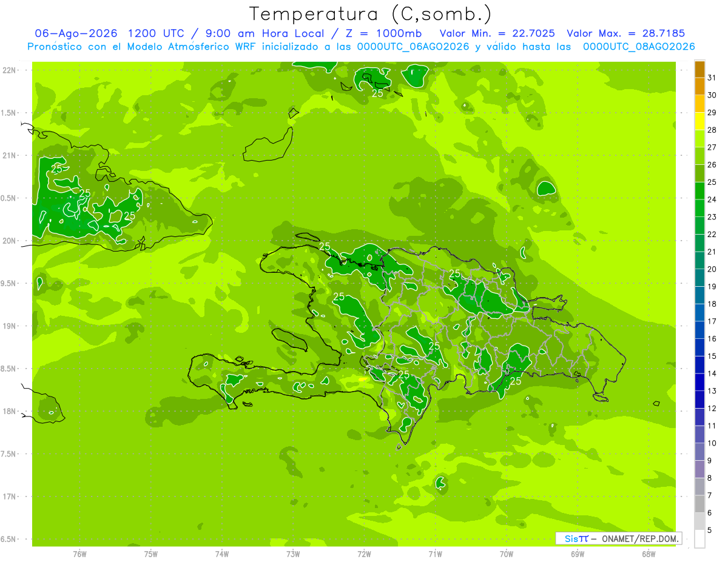Click the legend value '13'
The height and width of the screenshot is (562, 728).
click(x=712, y=391)
